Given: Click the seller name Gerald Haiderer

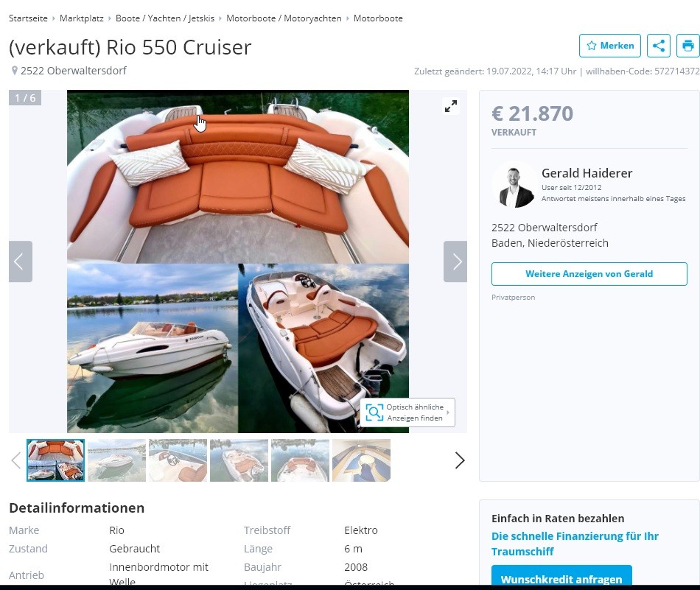Looking at the screenshot, I should (x=587, y=173).
